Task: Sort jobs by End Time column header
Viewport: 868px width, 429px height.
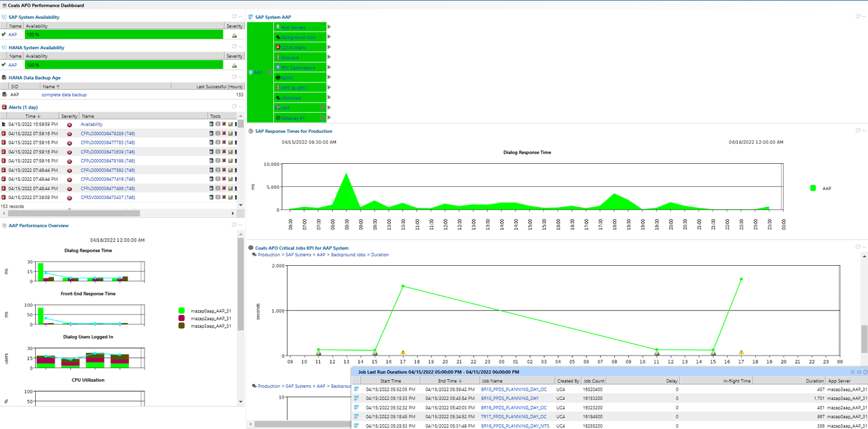Action: click(x=450, y=381)
